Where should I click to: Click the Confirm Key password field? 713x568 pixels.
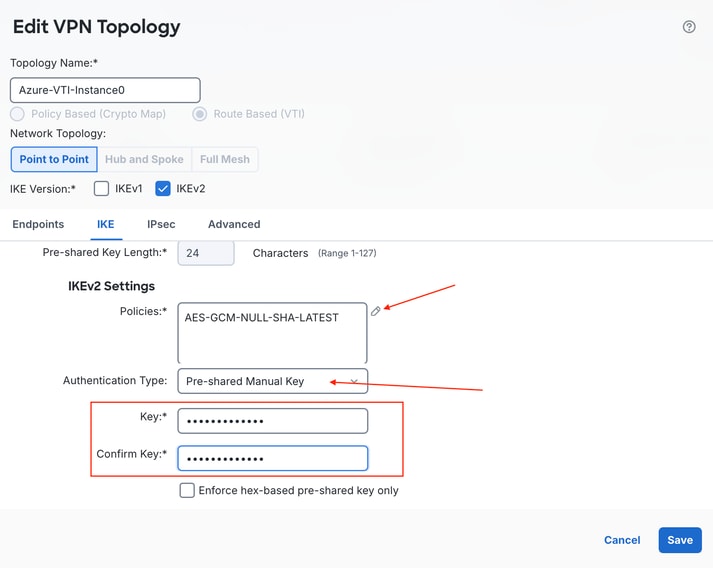(272, 458)
